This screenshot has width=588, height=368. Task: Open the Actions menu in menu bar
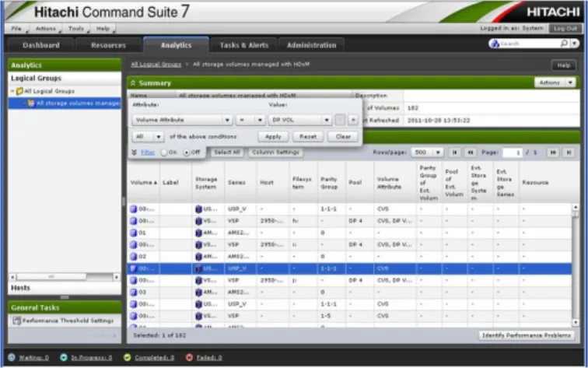point(46,29)
